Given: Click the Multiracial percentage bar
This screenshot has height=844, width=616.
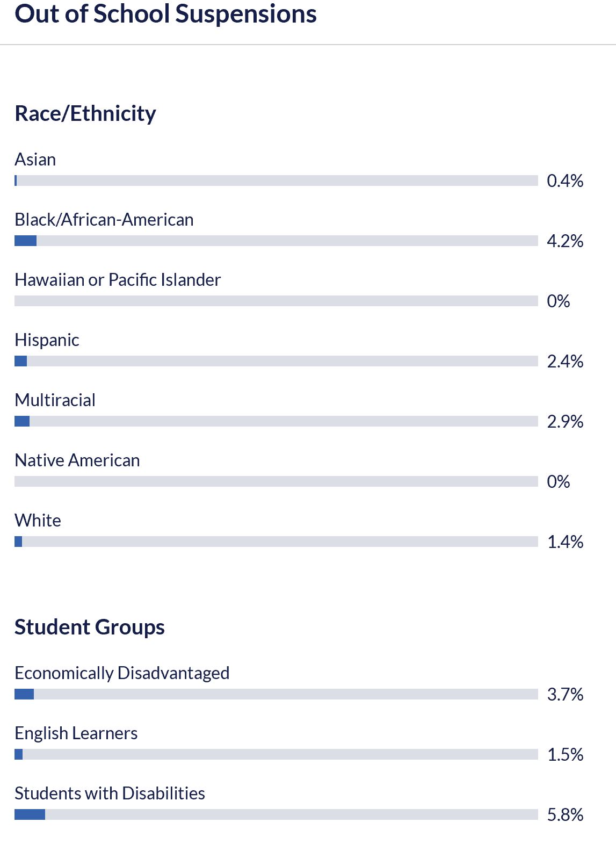Looking at the screenshot, I should point(276,421).
